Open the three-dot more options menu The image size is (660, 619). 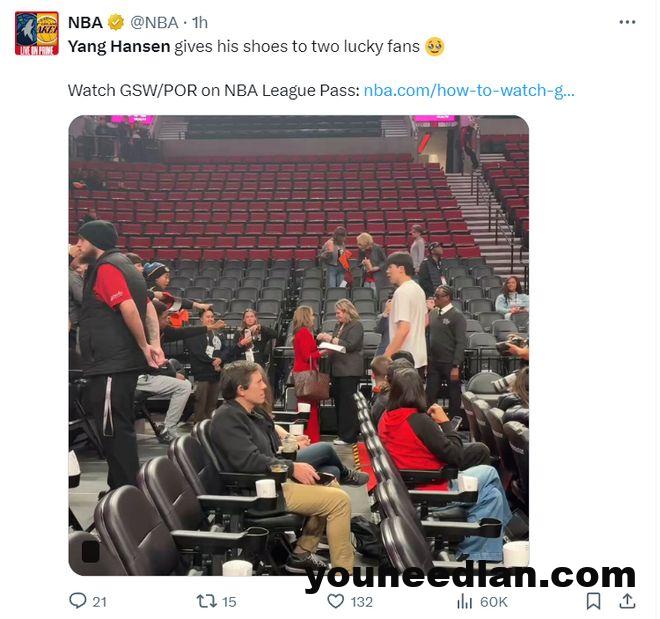coord(627,22)
